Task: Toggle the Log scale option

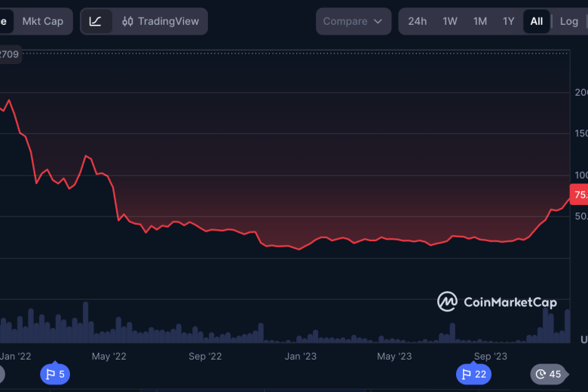Action: point(569,21)
